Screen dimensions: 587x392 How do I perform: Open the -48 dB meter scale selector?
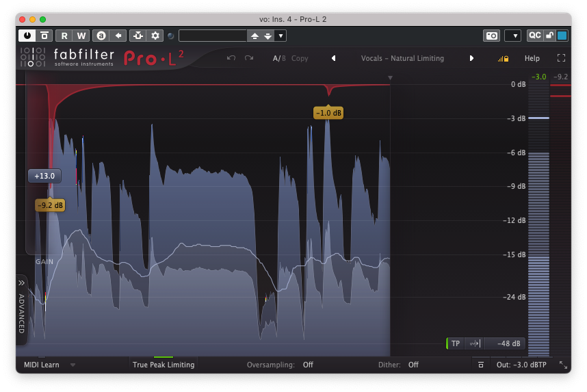pos(506,343)
